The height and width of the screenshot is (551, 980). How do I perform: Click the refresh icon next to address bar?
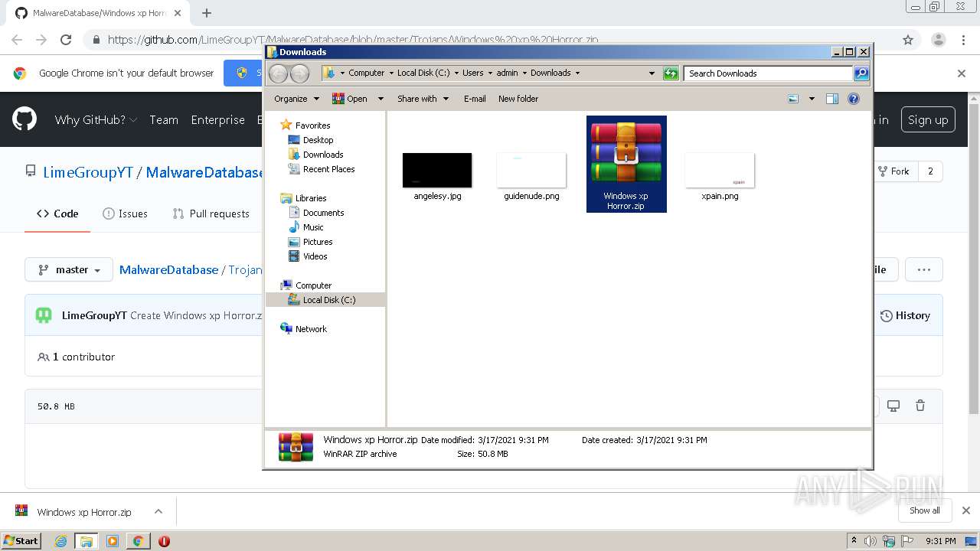click(x=671, y=73)
